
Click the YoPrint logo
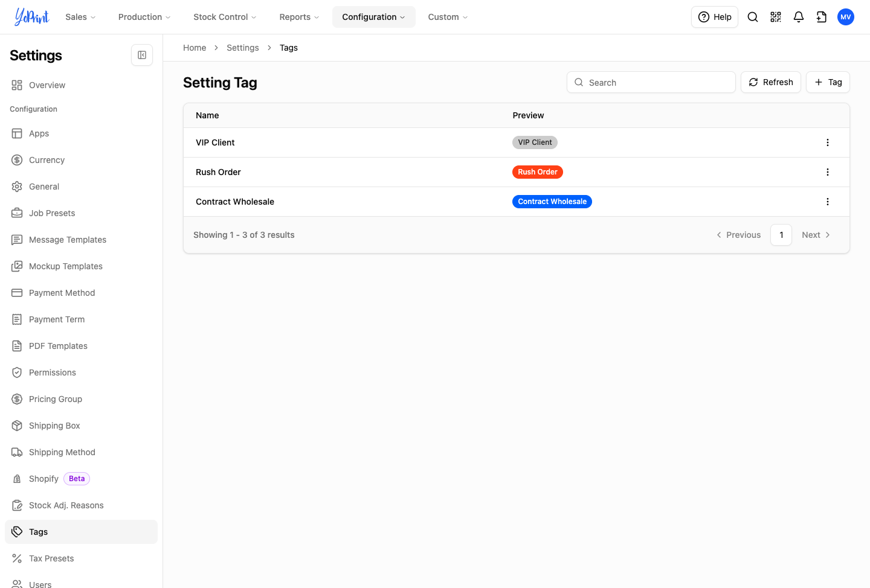pos(32,17)
